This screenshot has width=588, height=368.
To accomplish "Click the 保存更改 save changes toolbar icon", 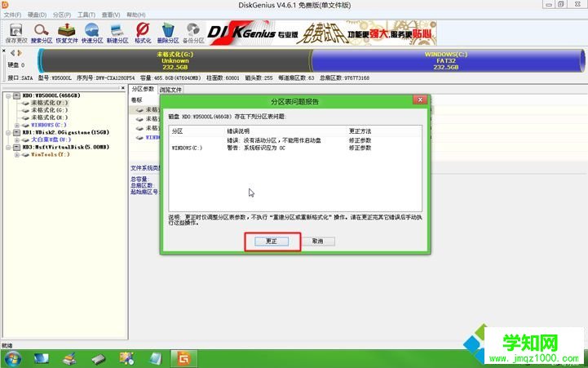I will [x=15, y=33].
